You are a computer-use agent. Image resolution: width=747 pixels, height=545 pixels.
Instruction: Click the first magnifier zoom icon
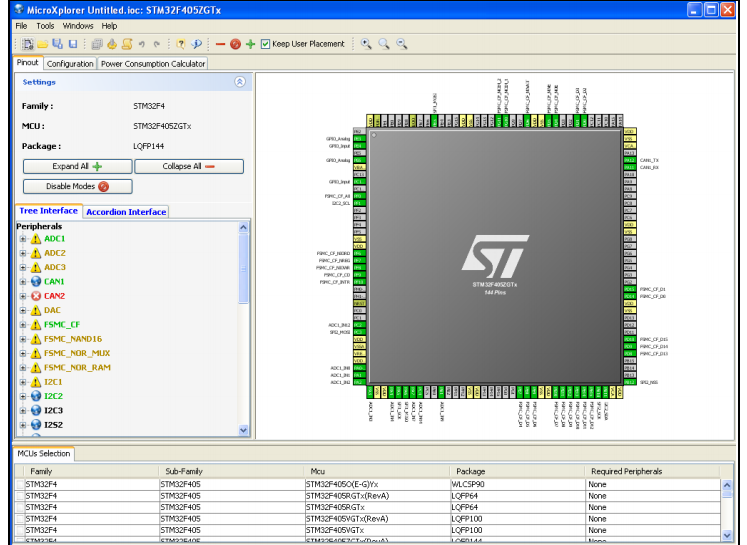click(x=366, y=44)
